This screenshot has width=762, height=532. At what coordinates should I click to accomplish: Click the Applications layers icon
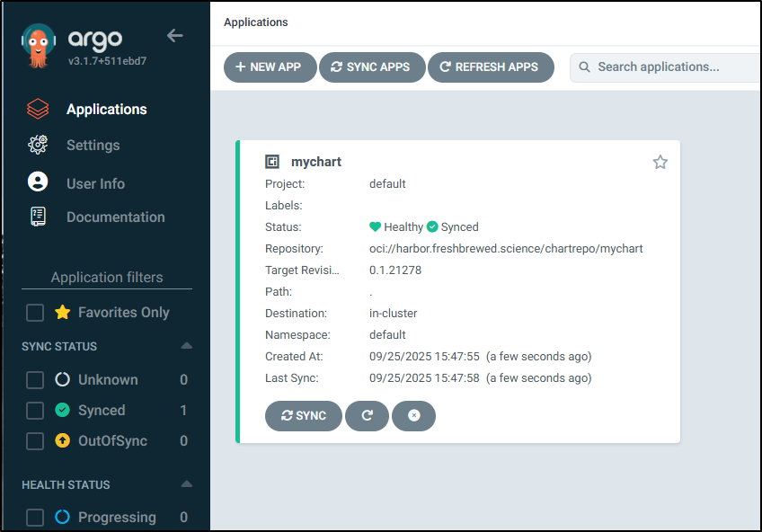pos(38,109)
